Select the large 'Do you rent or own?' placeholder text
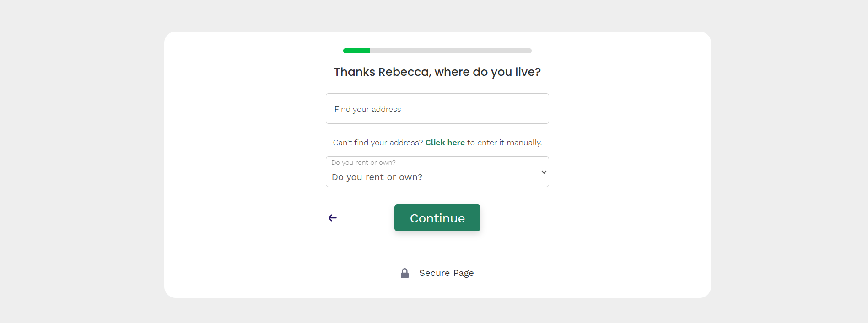 [x=377, y=177]
